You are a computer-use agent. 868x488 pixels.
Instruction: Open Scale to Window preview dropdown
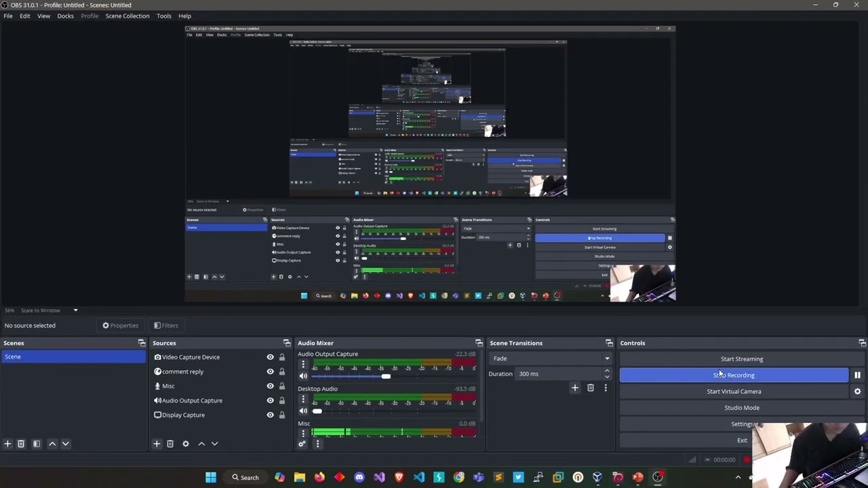pos(75,310)
